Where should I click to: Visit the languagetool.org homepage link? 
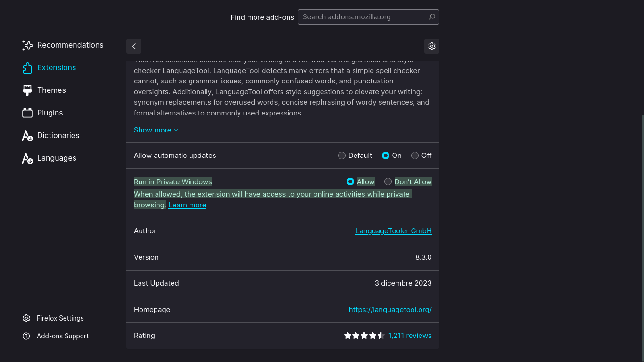tap(390, 310)
